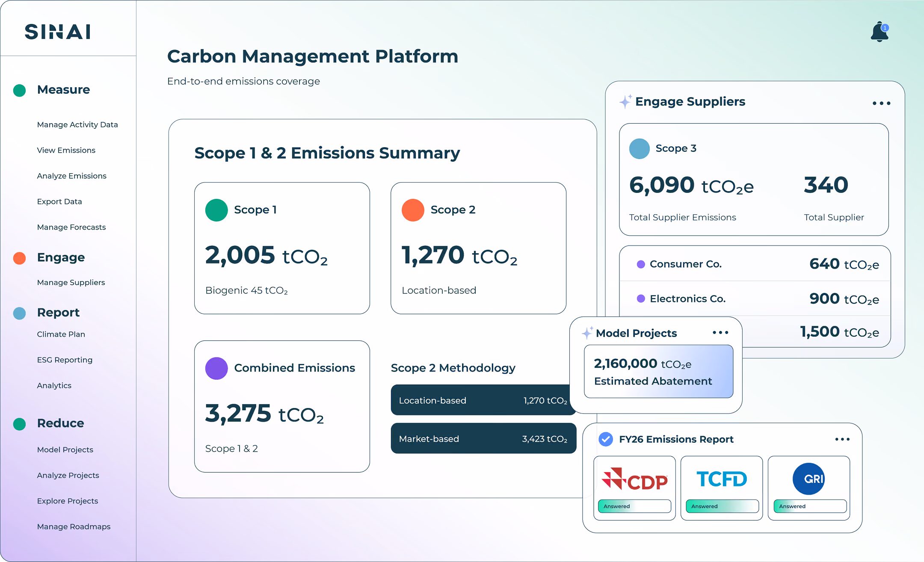Viewport: 924px width, 562px height.
Task: Click the TCFD logo
Action: [x=722, y=479]
